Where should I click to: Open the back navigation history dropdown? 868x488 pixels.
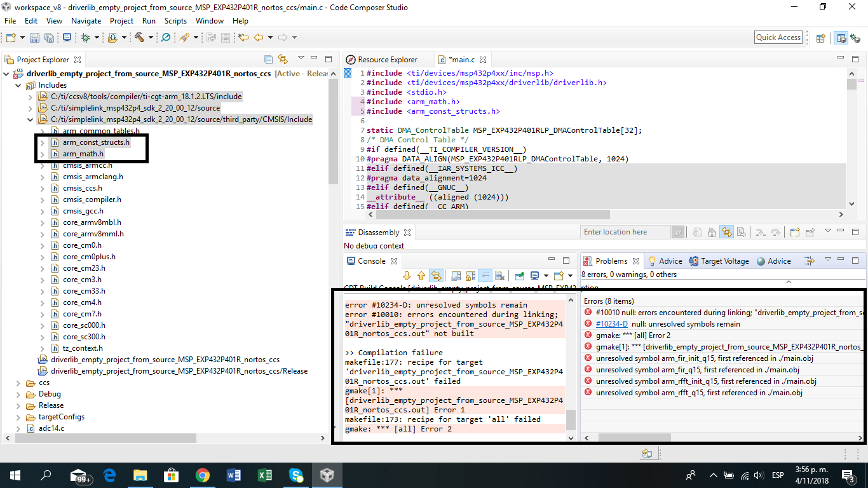(x=270, y=37)
